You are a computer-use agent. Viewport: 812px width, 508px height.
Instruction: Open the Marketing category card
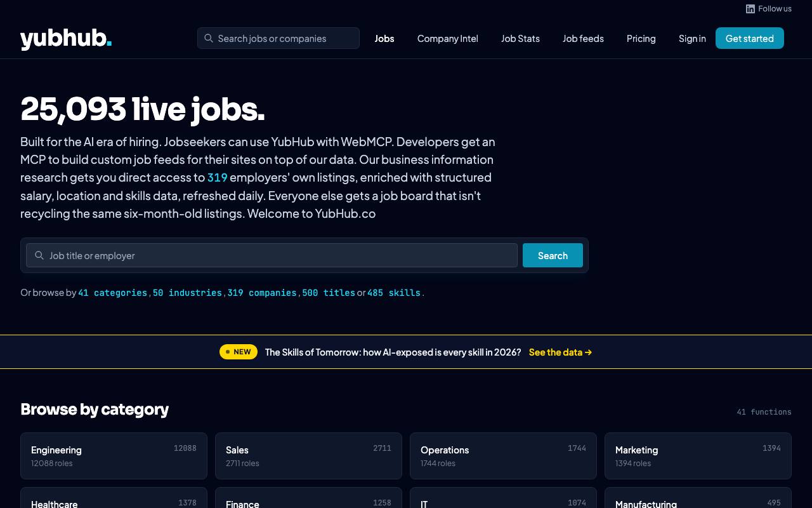[x=698, y=456]
